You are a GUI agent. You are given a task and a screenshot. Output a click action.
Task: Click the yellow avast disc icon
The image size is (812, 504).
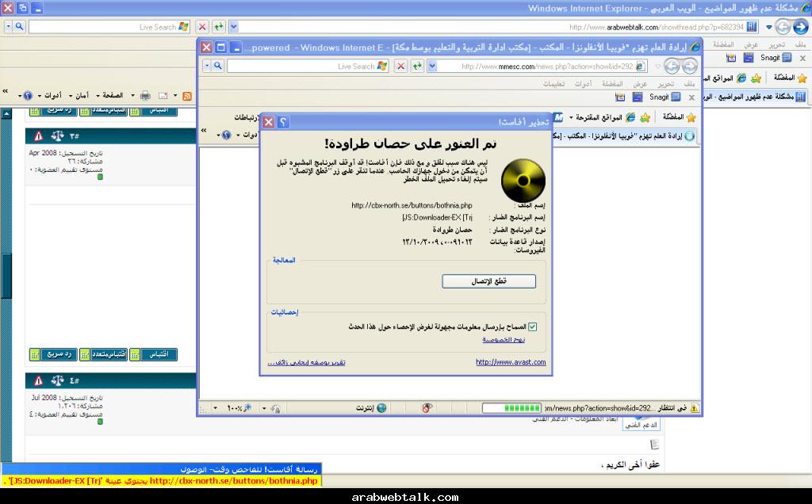pos(523,180)
